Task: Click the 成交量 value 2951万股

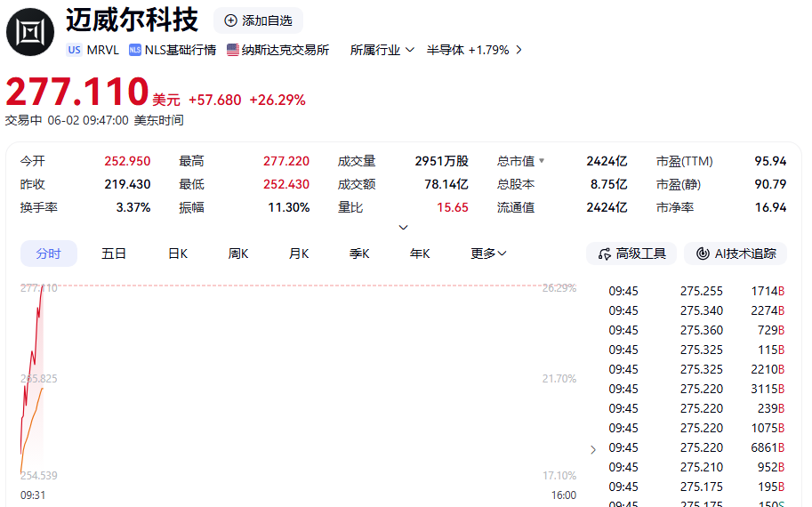Action: tap(442, 161)
